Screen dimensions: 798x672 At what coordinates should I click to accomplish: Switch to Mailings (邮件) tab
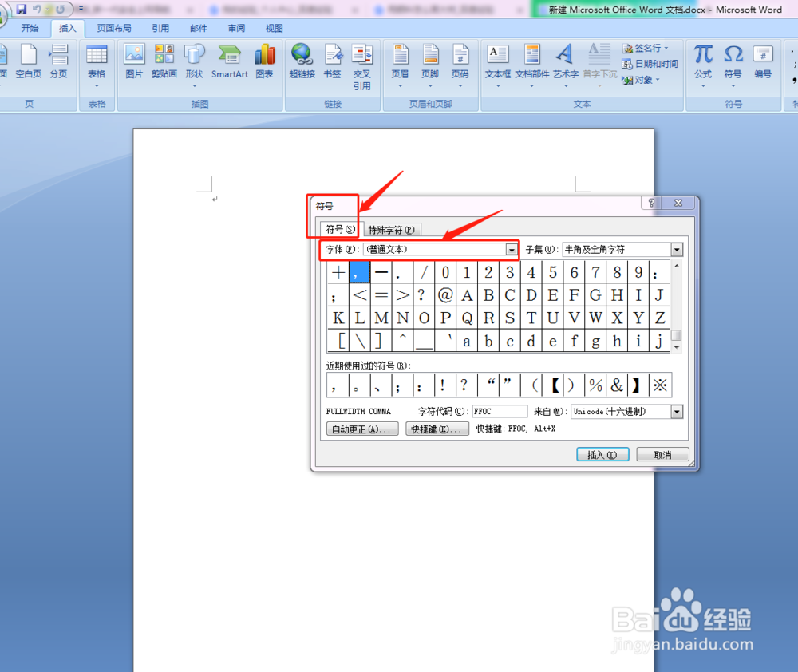point(199,29)
